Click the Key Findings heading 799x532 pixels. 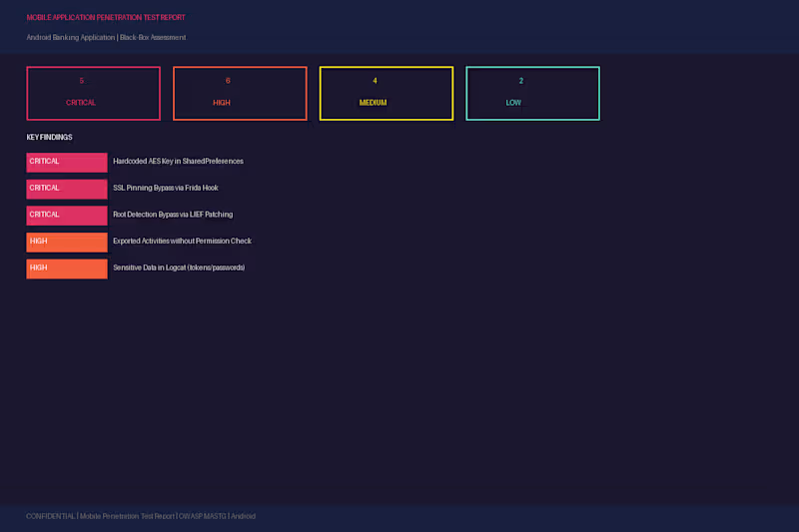(49, 137)
